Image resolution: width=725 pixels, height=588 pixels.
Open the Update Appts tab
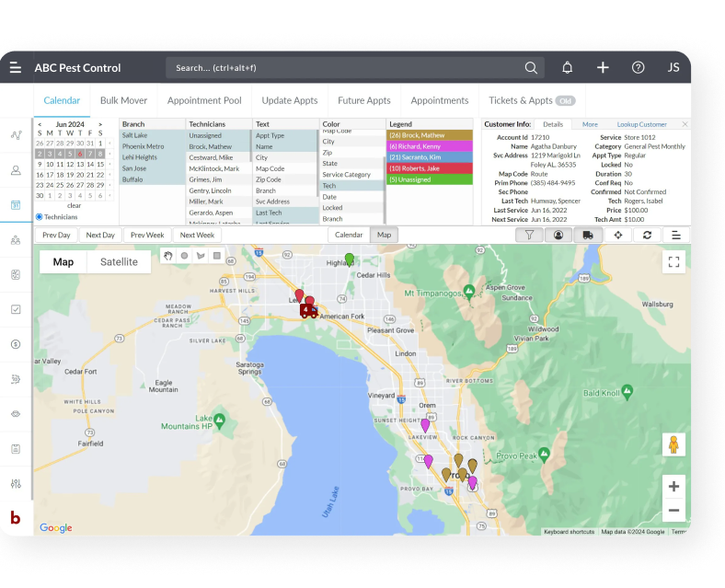(290, 100)
